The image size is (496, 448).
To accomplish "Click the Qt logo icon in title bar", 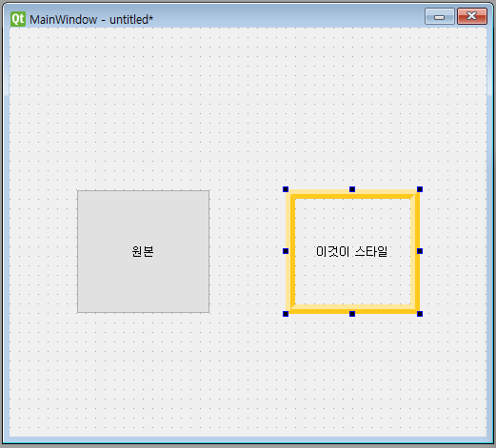I will point(18,19).
